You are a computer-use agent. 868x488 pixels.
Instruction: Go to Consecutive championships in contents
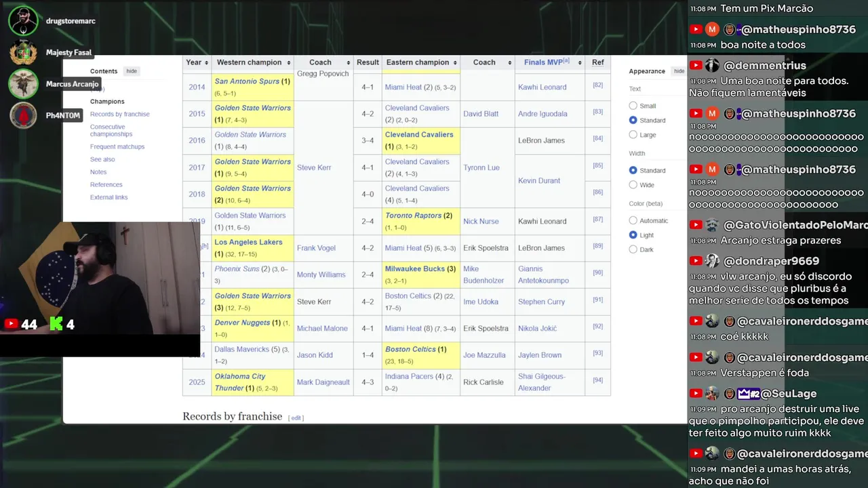point(111,130)
